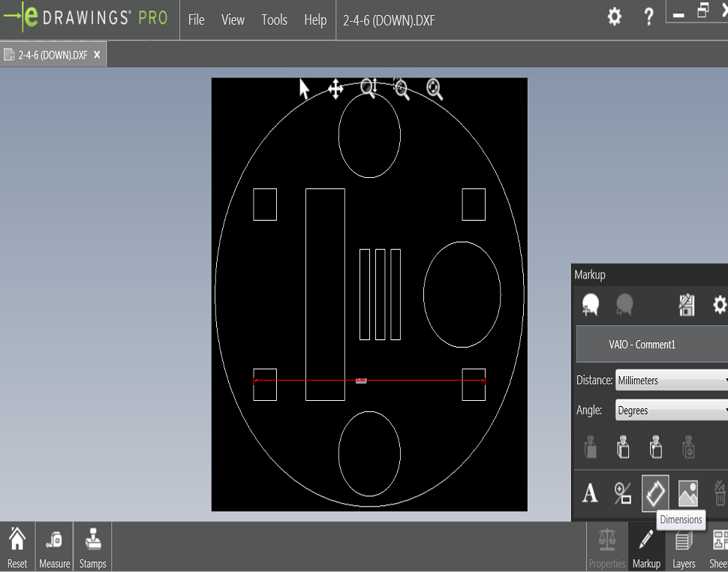
Task: Open the Properties panel
Action: pyautogui.click(x=607, y=548)
